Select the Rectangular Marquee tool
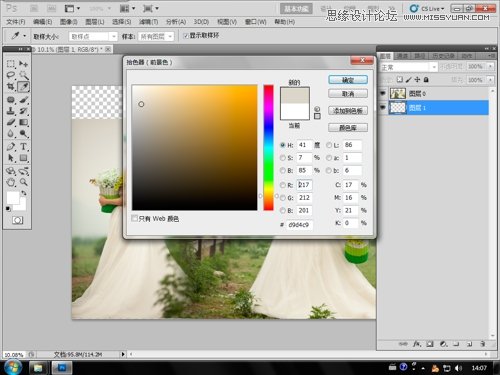Viewport: 500px width, 375px height. (x=11, y=64)
